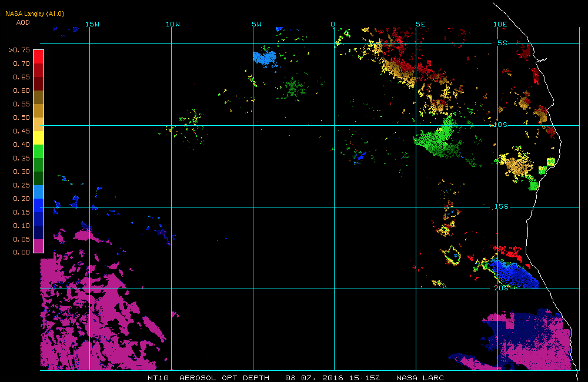Screen dimensions: 588x382
Task: Pick the yellow legend swatch
Action: click(x=39, y=138)
